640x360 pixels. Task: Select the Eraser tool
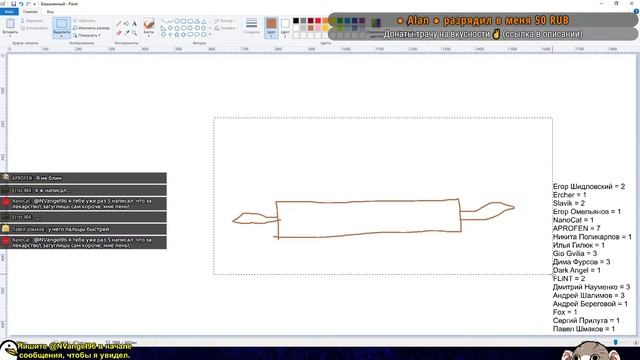119,33
